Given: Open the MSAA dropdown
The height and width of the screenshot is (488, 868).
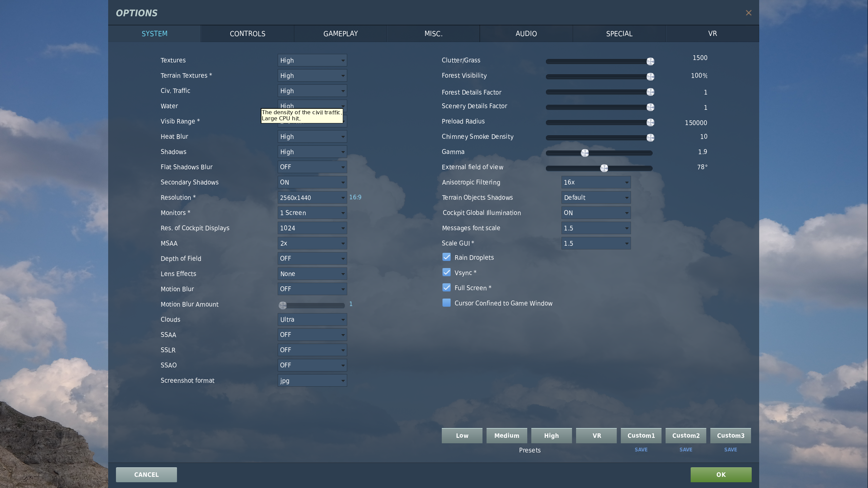Looking at the screenshot, I should pyautogui.click(x=312, y=243).
